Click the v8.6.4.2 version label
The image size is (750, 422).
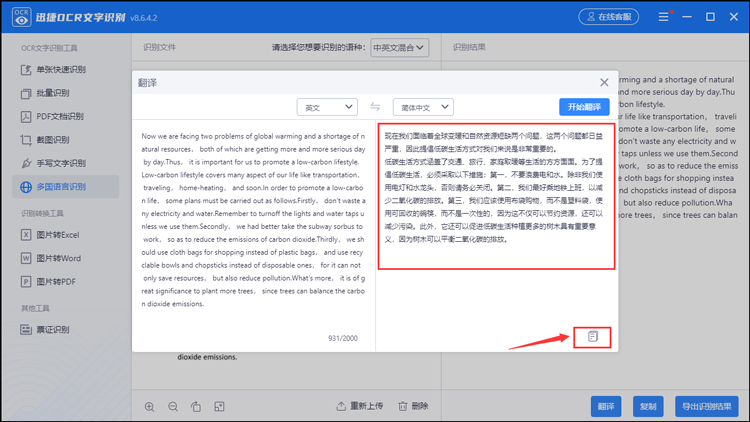[x=143, y=18]
